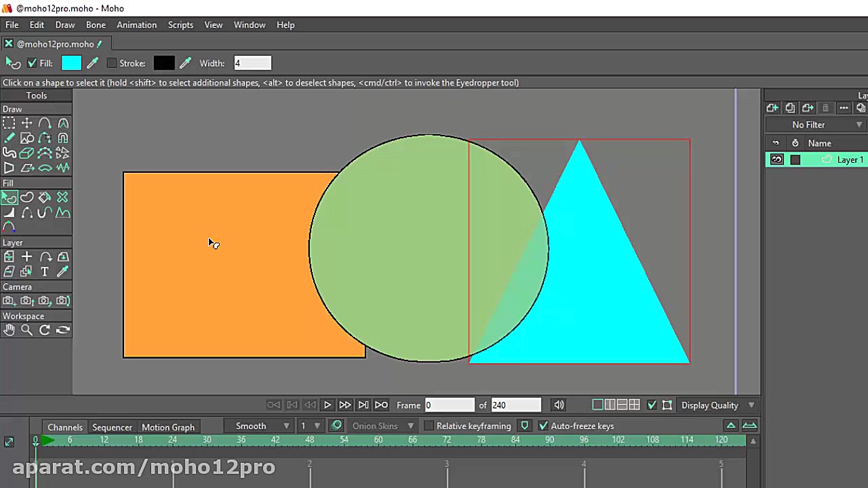This screenshot has width=868, height=488.
Task: Duplicate the selected layer
Action: click(x=790, y=108)
